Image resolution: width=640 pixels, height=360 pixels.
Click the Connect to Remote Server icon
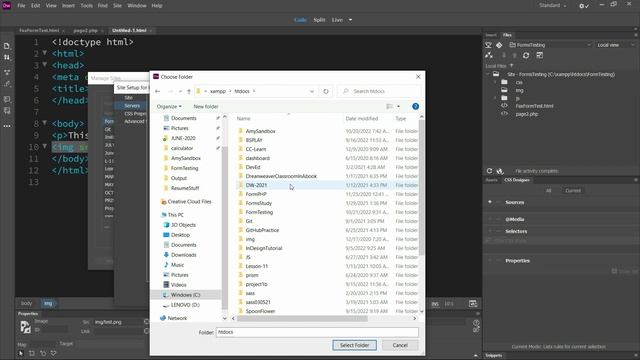[x=489, y=56]
